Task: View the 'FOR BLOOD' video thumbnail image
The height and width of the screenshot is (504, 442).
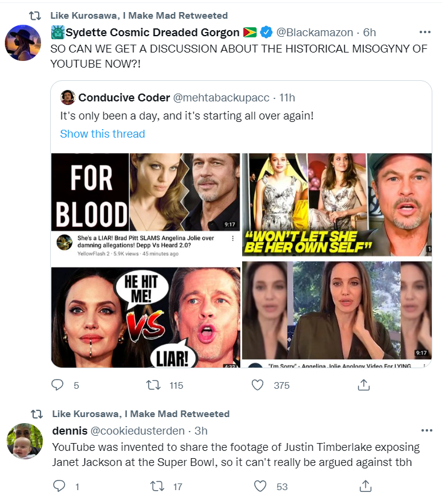Action: 145,193
